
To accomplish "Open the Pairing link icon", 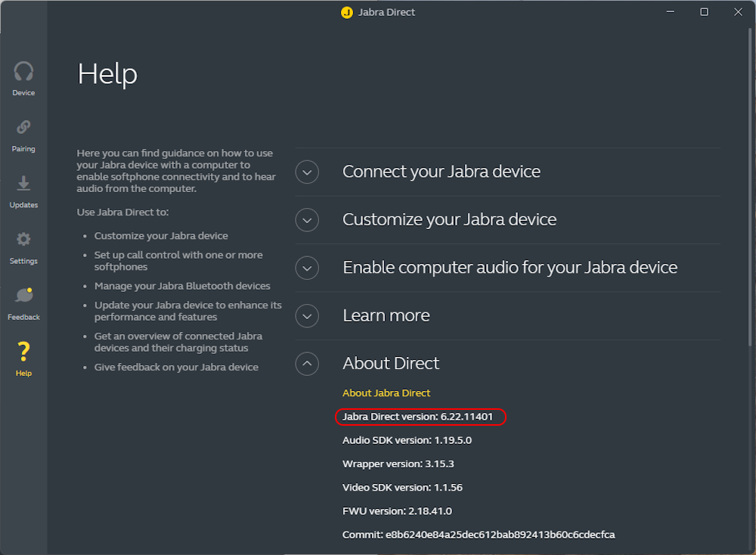I will (23, 127).
